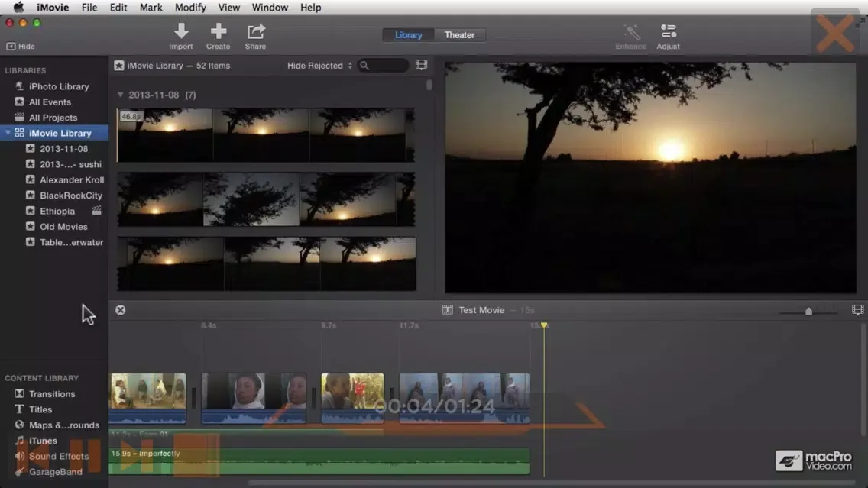
Task: Hide the libraries sidebar
Action: pyautogui.click(x=21, y=47)
